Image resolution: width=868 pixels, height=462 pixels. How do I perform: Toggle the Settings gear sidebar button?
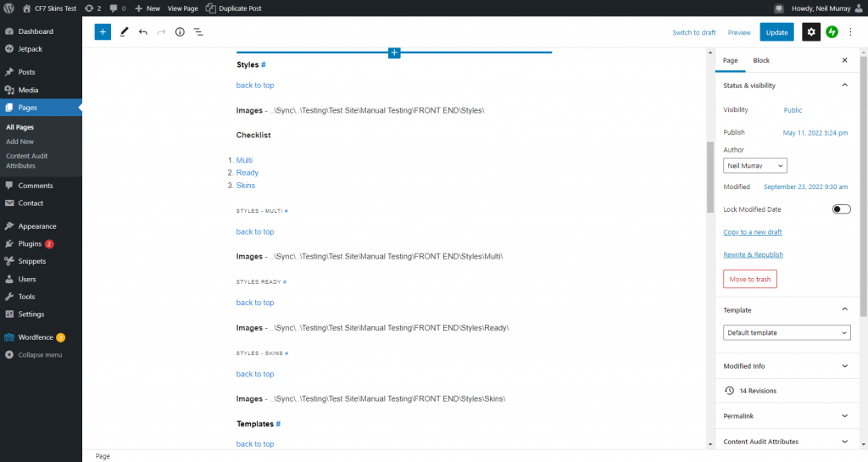click(x=811, y=32)
